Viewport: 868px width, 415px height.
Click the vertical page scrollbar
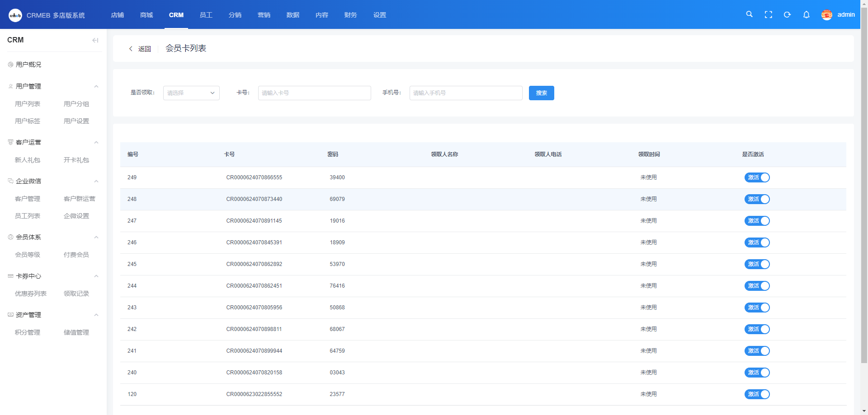[864, 181]
